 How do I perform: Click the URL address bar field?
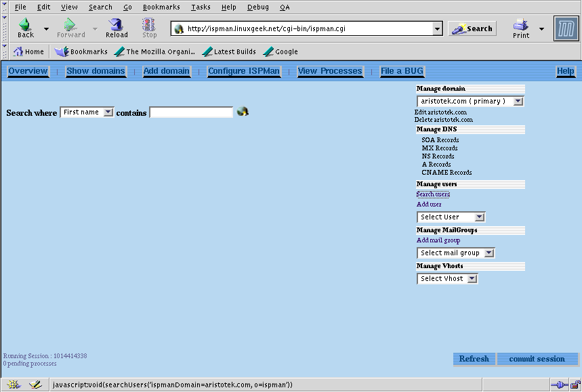point(302,28)
